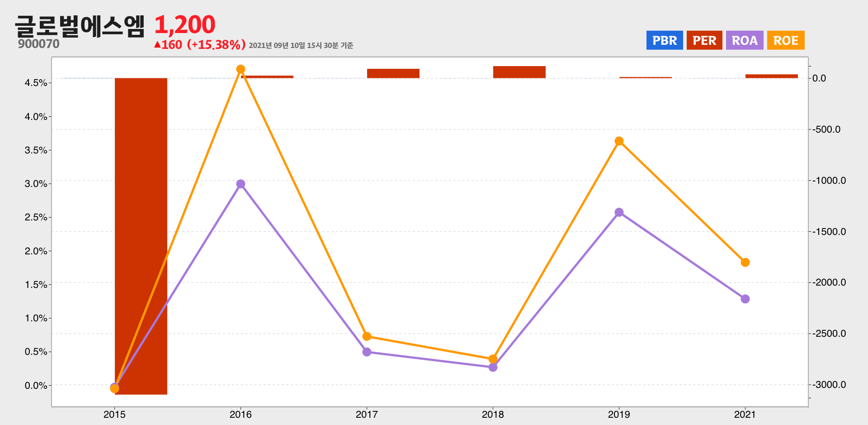The image size is (868, 425).
Task: Select the 2016 ROA purple data point
Action: coord(241,184)
